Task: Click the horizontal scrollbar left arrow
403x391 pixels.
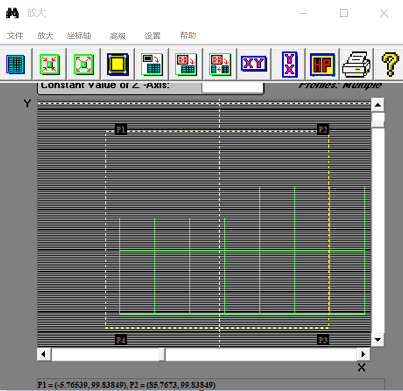Action: [44, 354]
